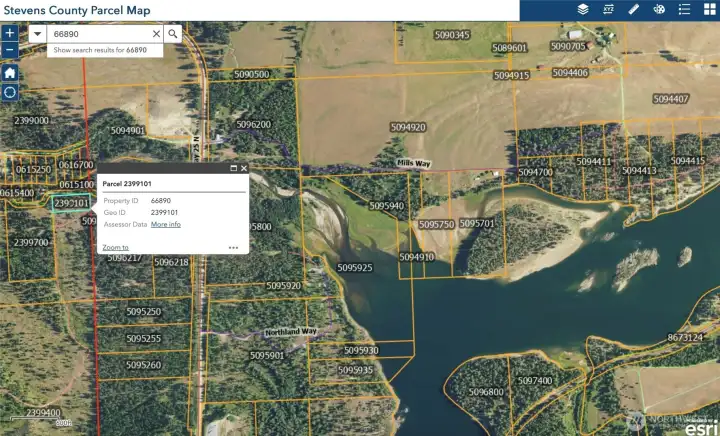Click in the search box field

[98, 33]
